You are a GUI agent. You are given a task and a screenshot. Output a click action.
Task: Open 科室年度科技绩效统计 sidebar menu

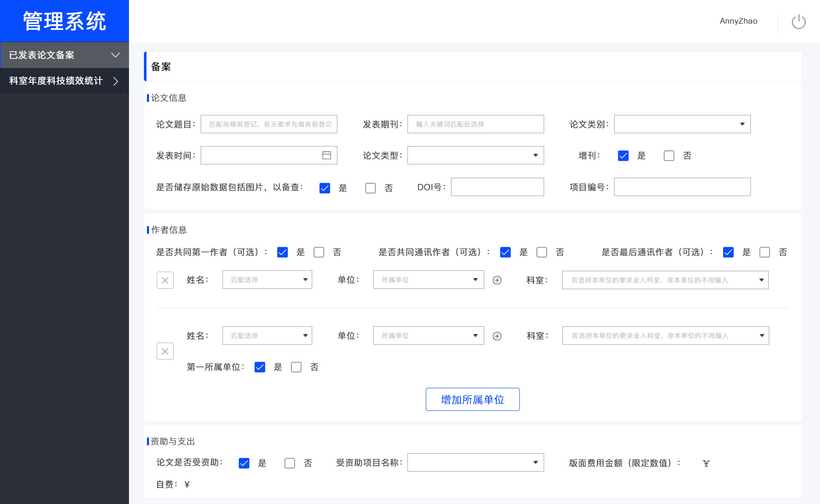56,81
